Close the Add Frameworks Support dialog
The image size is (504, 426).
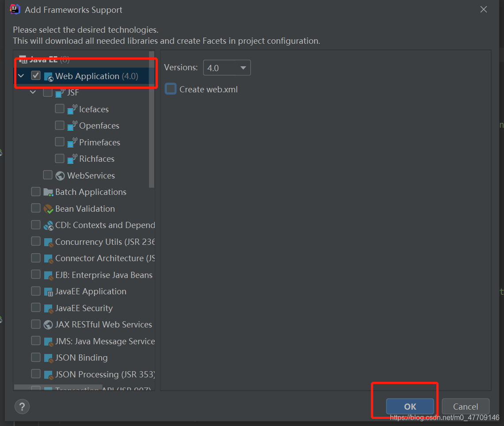(483, 10)
